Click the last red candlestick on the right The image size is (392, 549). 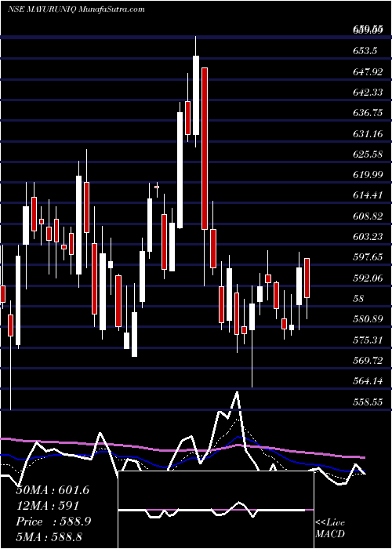pyautogui.click(x=307, y=278)
